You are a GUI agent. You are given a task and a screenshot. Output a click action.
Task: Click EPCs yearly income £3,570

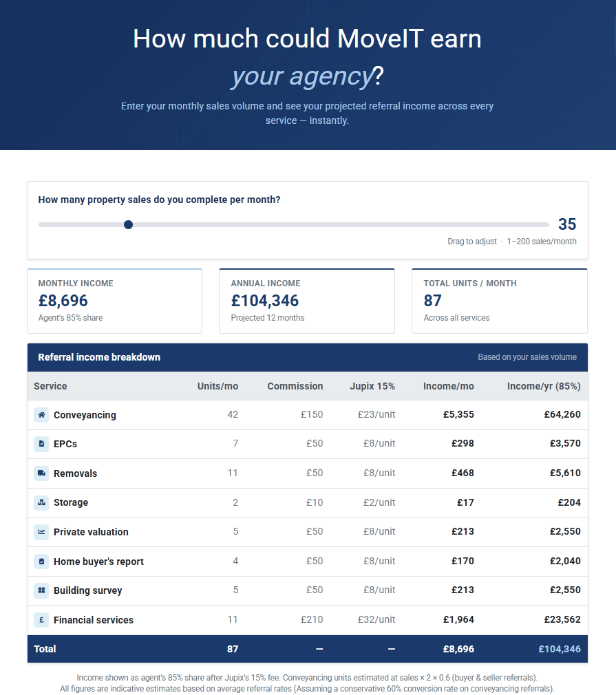(x=565, y=443)
